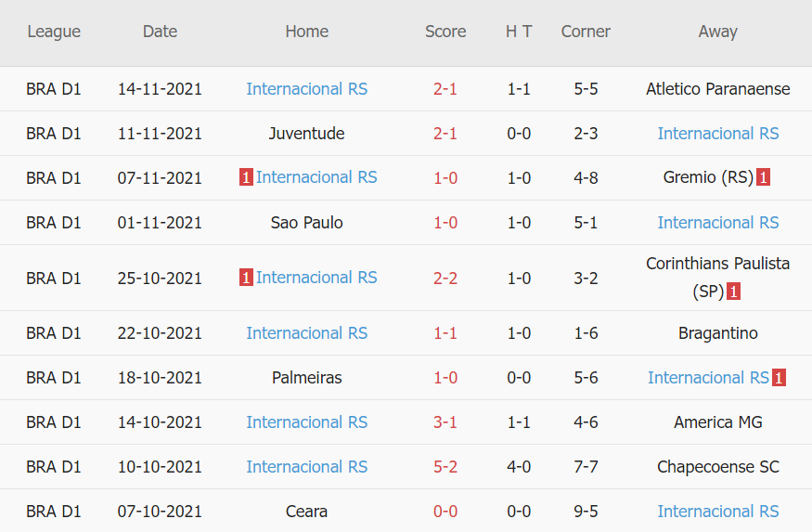This screenshot has height=532, width=812.
Task: Click the 0-0 score in Ceara match
Action: pyautogui.click(x=445, y=512)
